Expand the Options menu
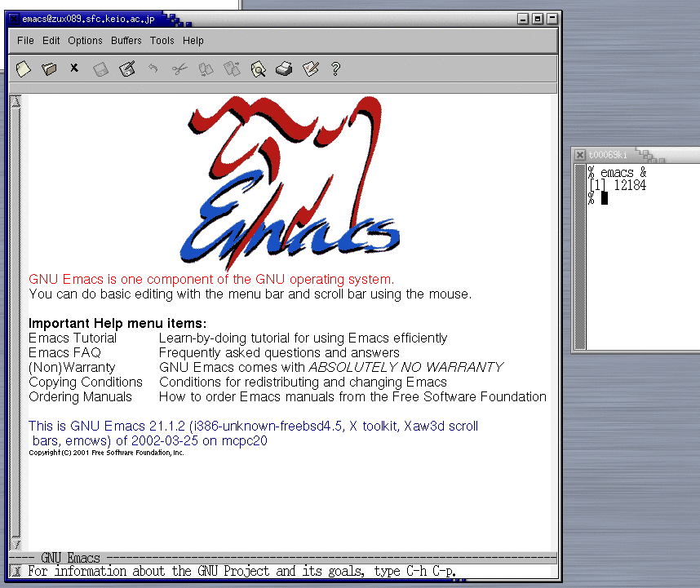 pos(85,41)
